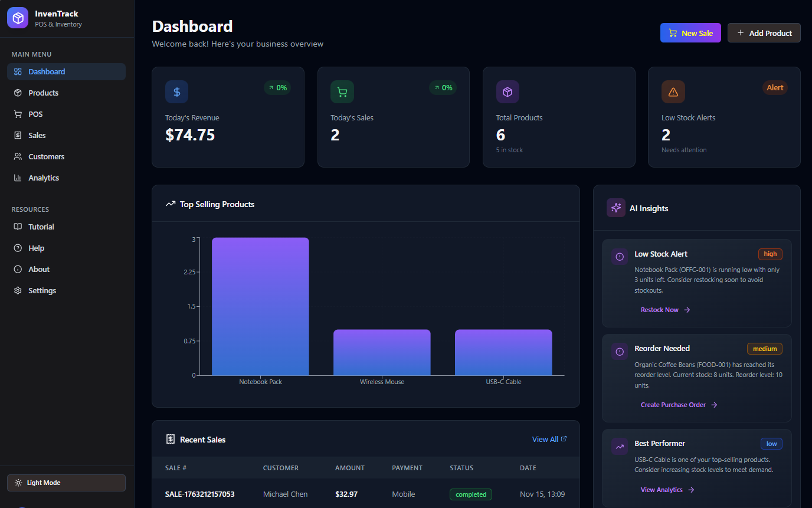Image resolution: width=812 pixels, height=508 pixels.
Task: Open the Help page
Action: coord(66,248)
